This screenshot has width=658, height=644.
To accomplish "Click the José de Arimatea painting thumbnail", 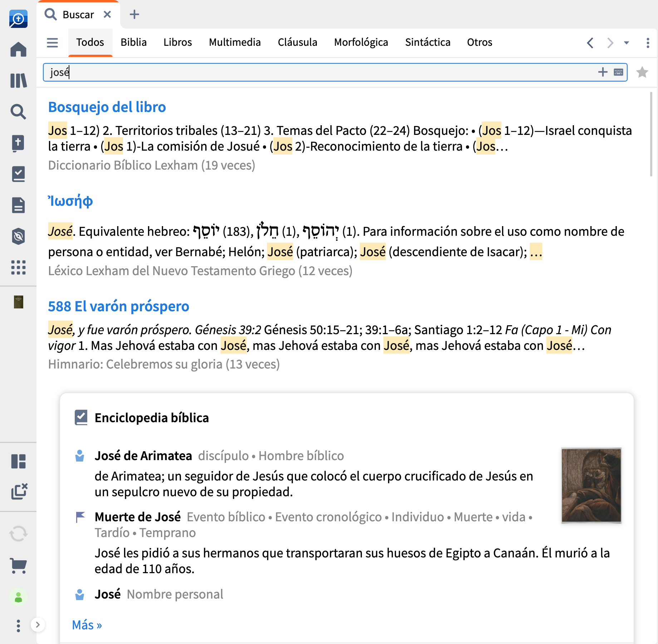I will coord(591,485).
